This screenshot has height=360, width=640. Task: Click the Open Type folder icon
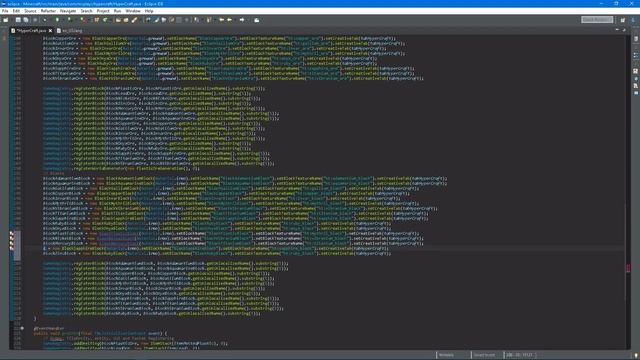click(x=118, y=20)
